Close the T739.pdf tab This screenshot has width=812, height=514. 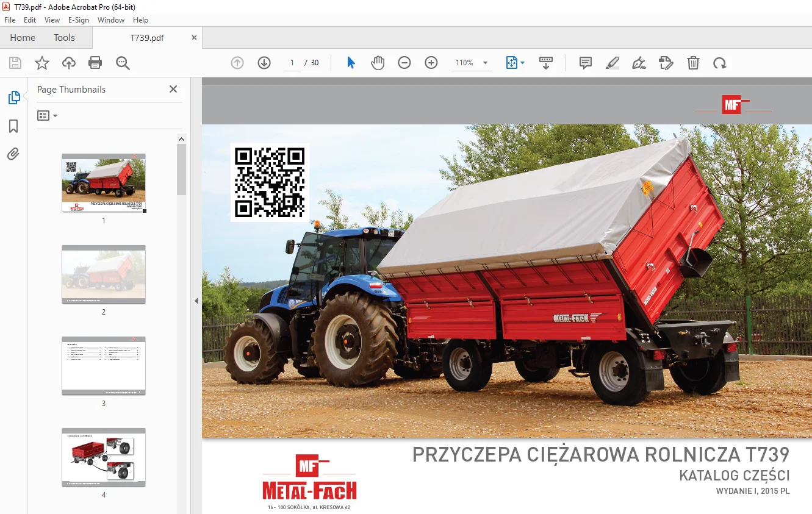195,38
